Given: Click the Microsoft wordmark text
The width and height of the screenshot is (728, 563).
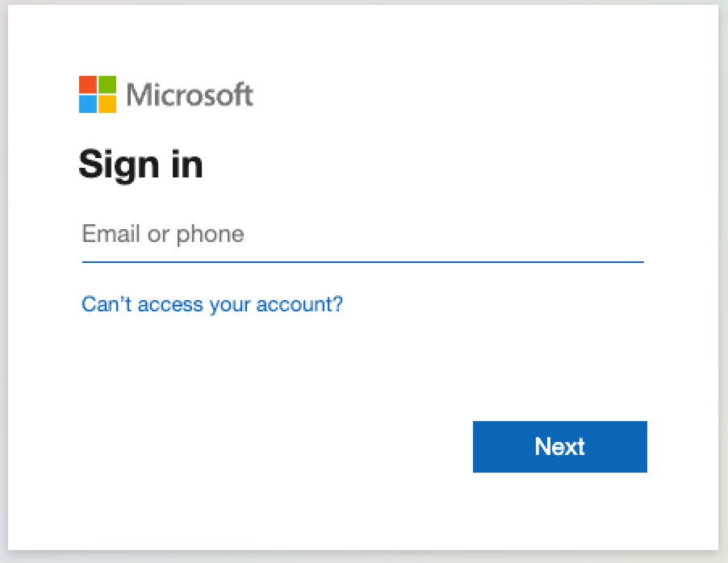Looking at the screenshot, I should pyautogui.click(x=190, y=94).
